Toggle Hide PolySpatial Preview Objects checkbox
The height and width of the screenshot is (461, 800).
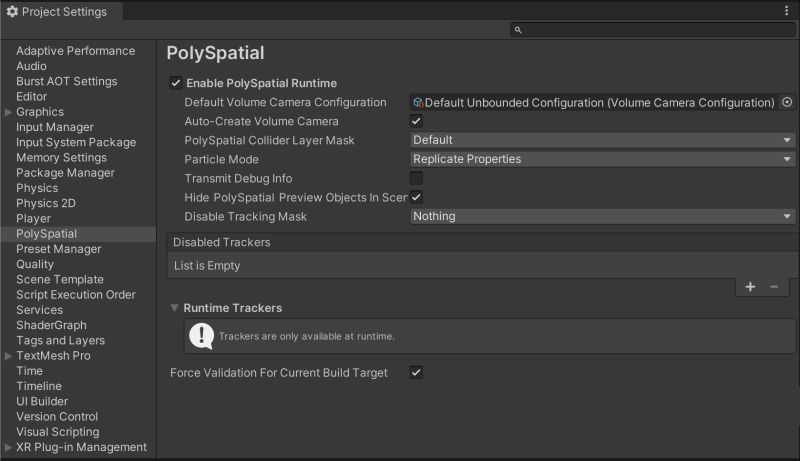point(416,197)
